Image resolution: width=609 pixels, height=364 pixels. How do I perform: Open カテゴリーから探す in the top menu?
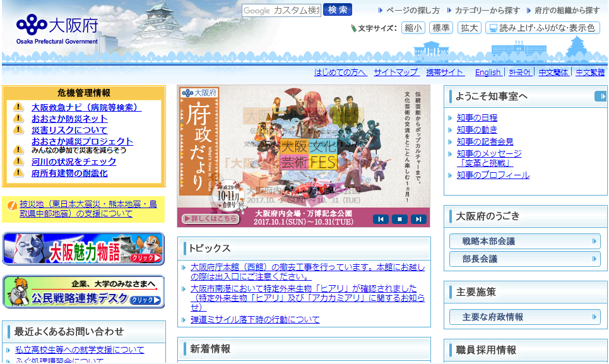491,11
